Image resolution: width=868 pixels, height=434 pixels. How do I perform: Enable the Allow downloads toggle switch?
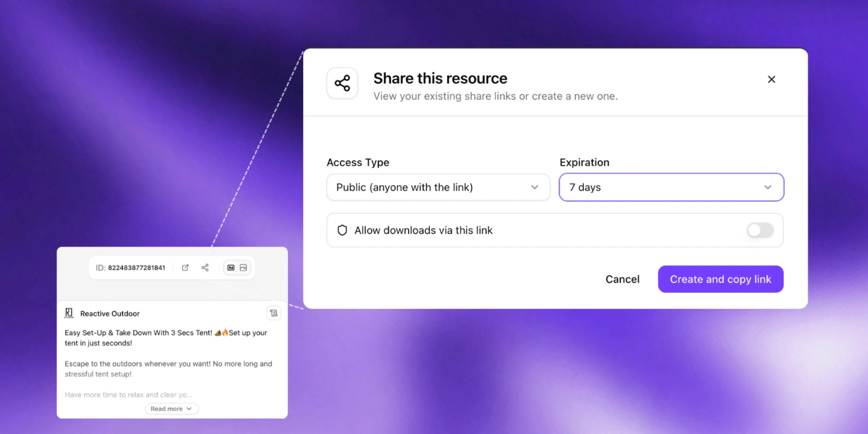[x=760, y=230]
